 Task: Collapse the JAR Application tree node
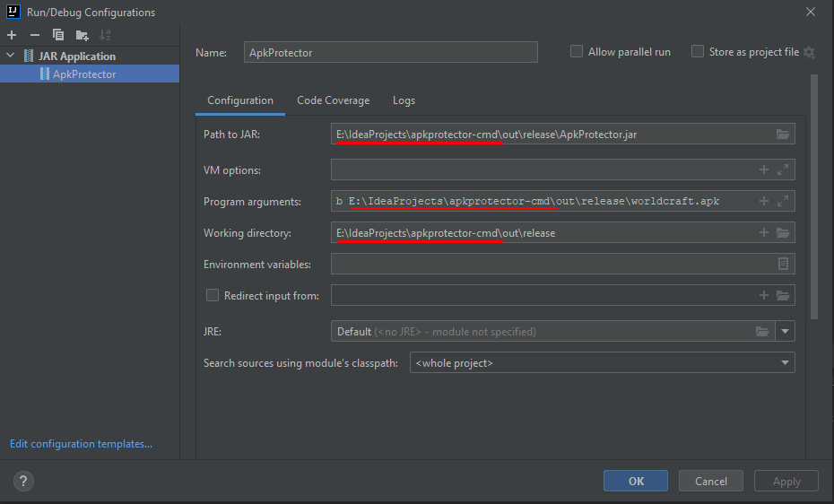pos(10,56)
